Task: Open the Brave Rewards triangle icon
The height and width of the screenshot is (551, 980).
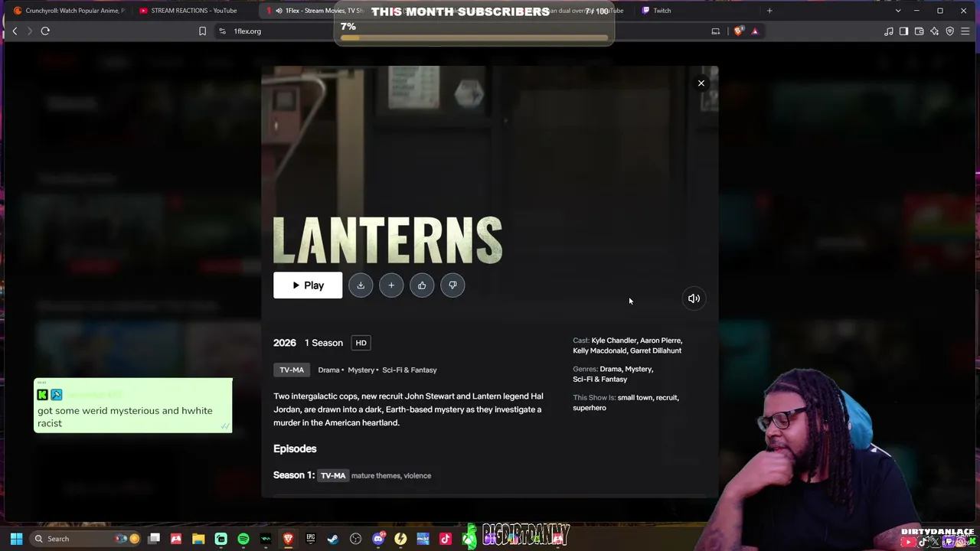Action: (x=755, y=31)
